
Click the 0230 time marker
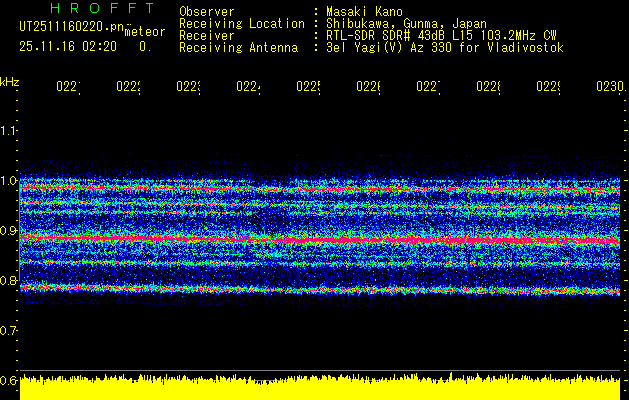[611, 87]
